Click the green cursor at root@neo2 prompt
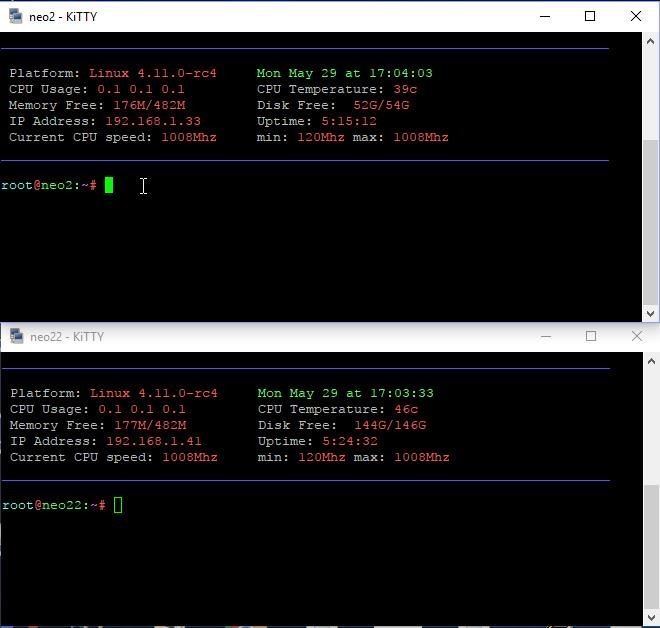 click(x=109, y=185)
